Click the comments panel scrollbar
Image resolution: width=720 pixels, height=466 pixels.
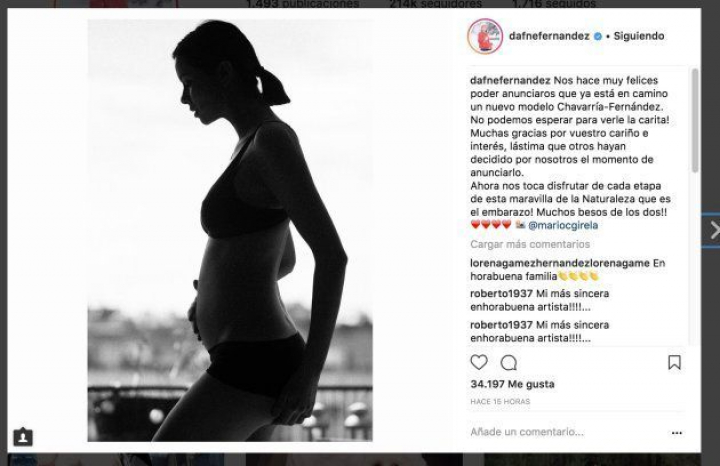[695, 120]
